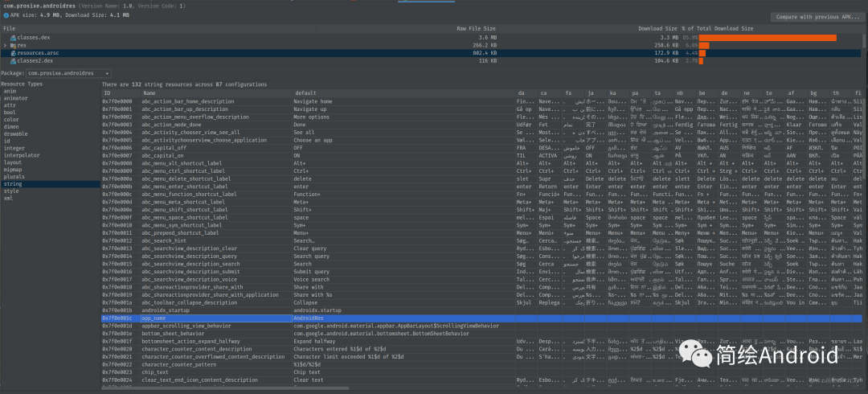
Task: Select row abc_toolbar_collapse_description
Action: coord(481,302)
